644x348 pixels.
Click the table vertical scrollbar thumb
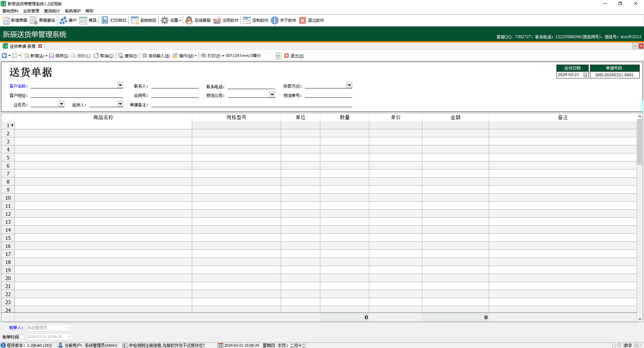point(640,142)
